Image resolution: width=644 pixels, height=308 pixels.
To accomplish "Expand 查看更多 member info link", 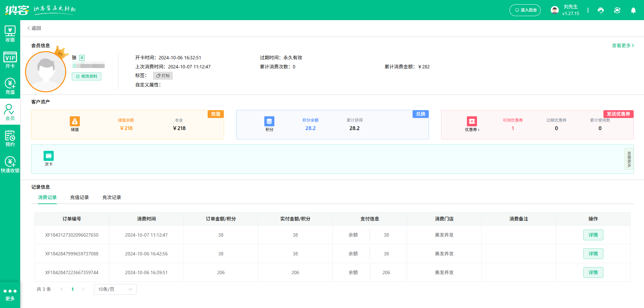I will 623,46.
